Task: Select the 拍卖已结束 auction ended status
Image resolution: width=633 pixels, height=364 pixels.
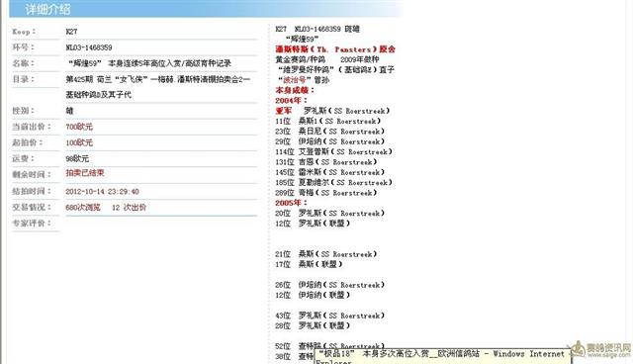Action: 85,173
